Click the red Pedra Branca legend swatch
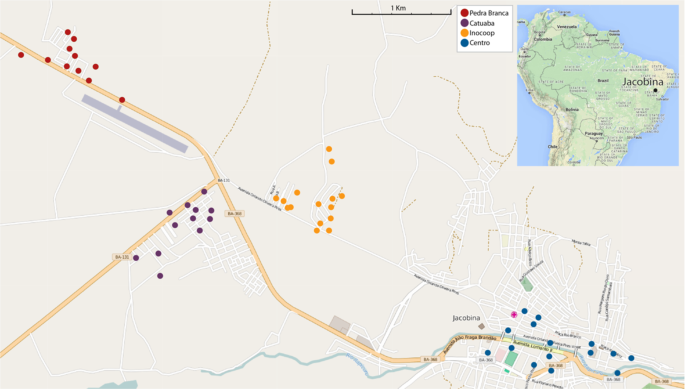The width and height of the screenshot is (685, 389). pos(464,13)
